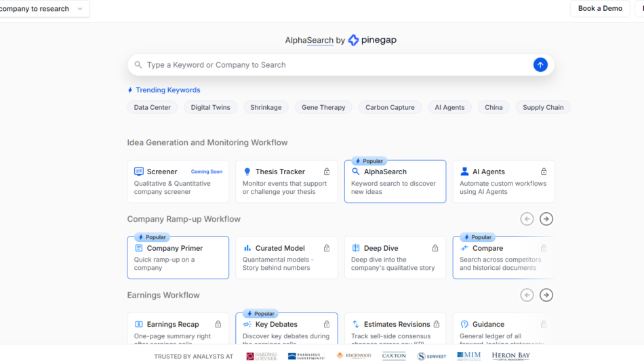644x362 pixels.
Task: Click the Screener card icon
Action: pyautogui.click(x=139, y=172)
